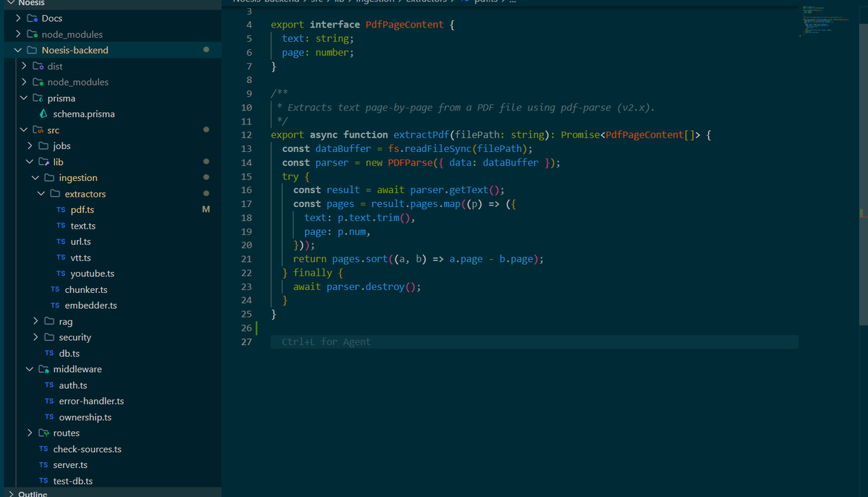
Task: Click the TS icon next to chunker.ts
Action: coord(55,289)
